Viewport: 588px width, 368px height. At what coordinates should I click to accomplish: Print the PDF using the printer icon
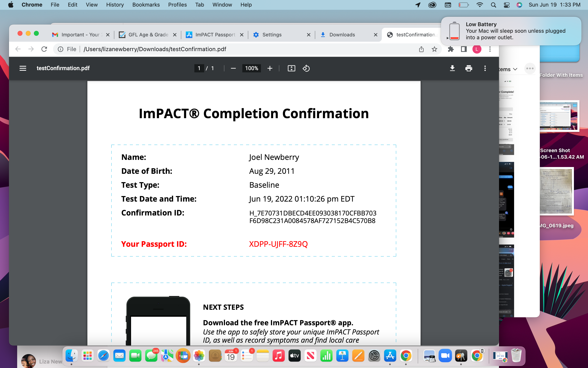click(x=469, y=68)
